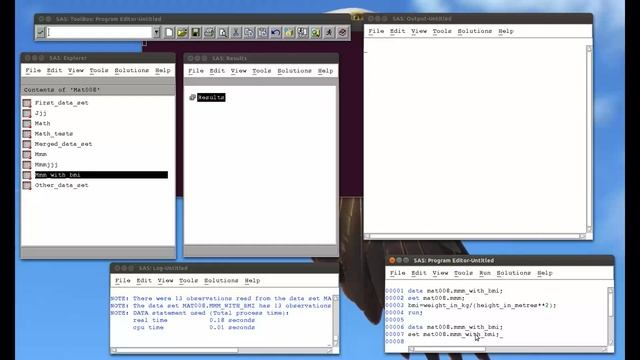Click the magnifier icon beside the running man
Screen dimensions: 640x360
coord(316,32)
